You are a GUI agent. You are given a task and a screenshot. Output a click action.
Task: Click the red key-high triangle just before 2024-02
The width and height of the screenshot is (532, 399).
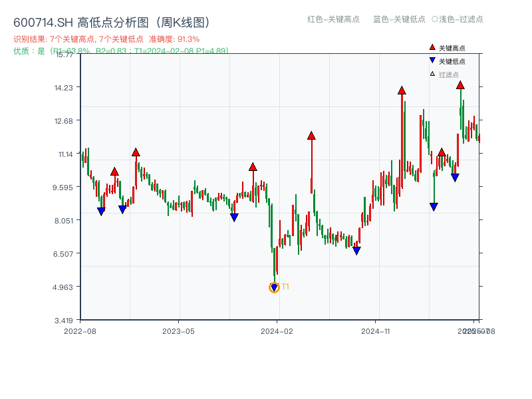tap(253, 167)
